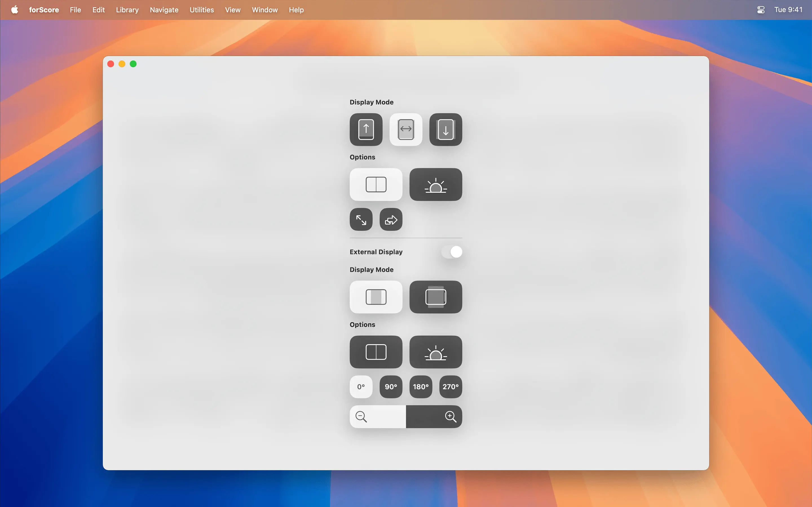Screen dimensions: 812x507
Task: Select the light external display mode icon
Action: pyautogui.click(x=376, y=297)
